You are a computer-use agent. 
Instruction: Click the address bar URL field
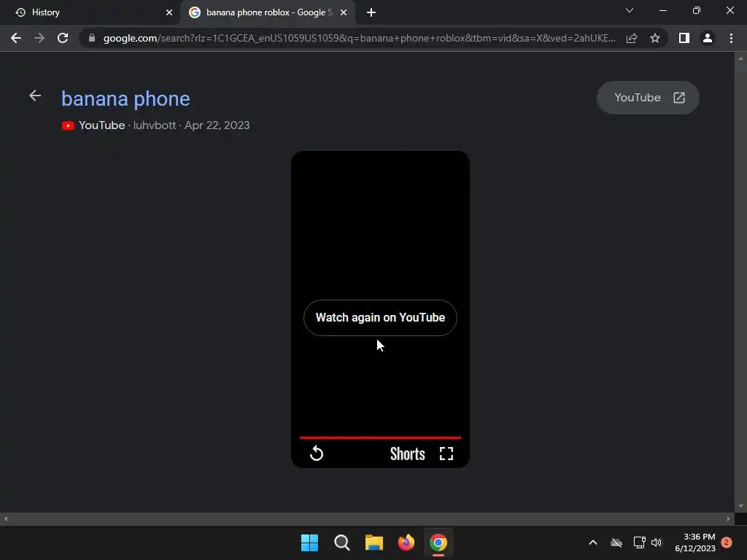359,38
